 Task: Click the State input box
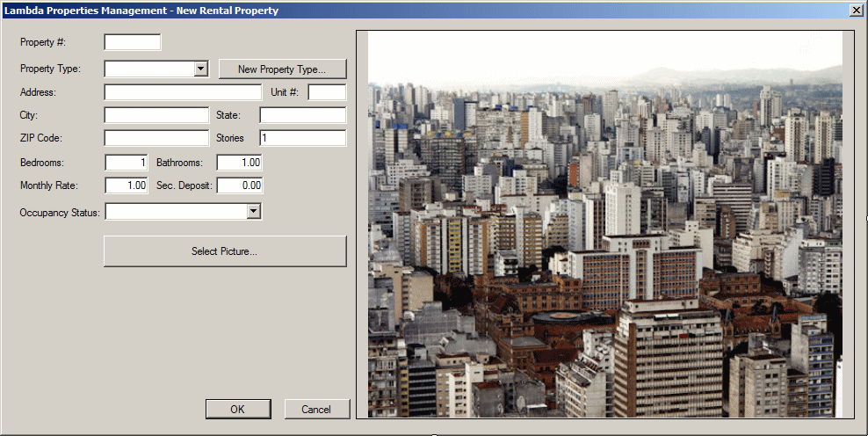[303, 115]
